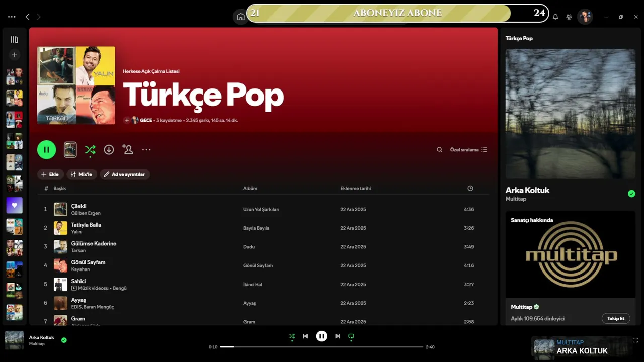Open the Home page
Viewport: 644px width, 362px height.
point(240,17)
